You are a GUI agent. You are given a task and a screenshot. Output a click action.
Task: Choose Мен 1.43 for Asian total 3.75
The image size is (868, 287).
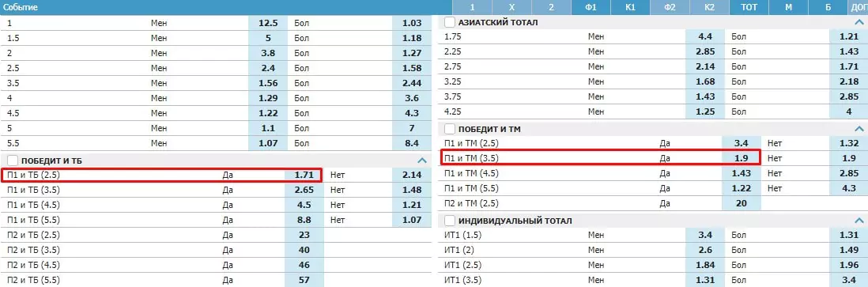coord(704,96)
